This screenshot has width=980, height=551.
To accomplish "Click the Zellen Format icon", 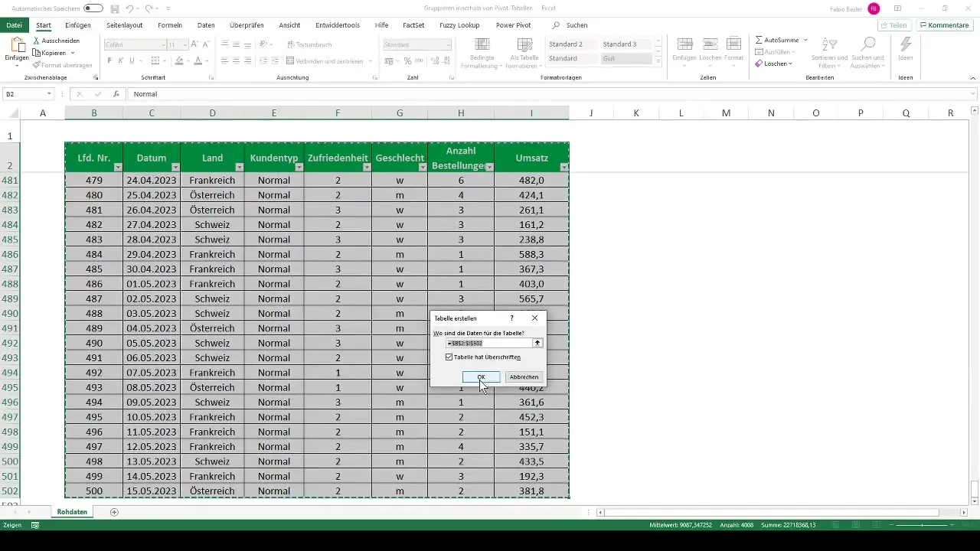I will 733,44.
